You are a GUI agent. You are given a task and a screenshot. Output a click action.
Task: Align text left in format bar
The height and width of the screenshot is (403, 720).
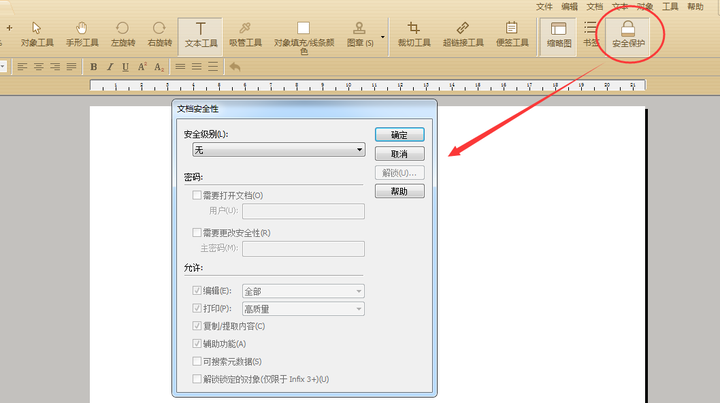pyautogui.click(x=22, y=67)
